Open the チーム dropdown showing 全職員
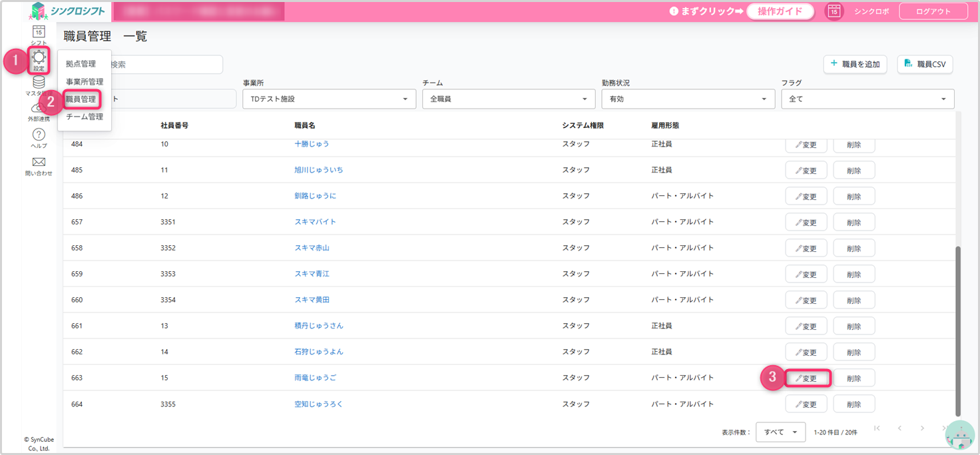980x455 pixels. tap(509, 99)
